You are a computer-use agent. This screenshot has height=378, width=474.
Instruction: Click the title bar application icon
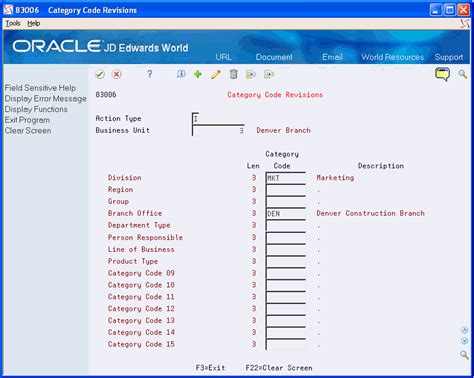coord(8,10)
